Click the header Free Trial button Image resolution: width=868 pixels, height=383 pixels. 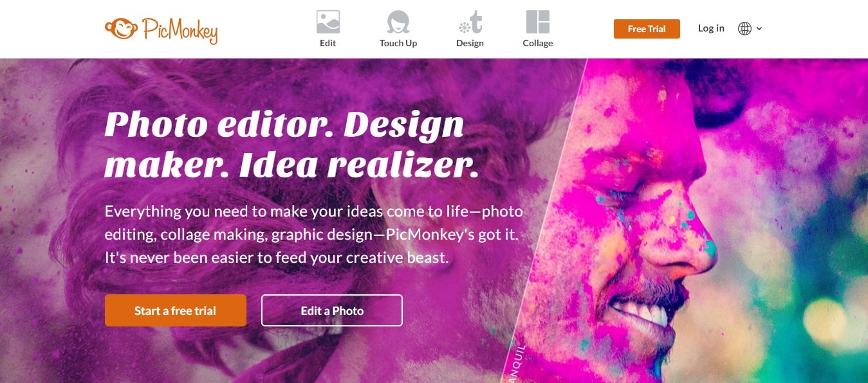tap(647, 29)
